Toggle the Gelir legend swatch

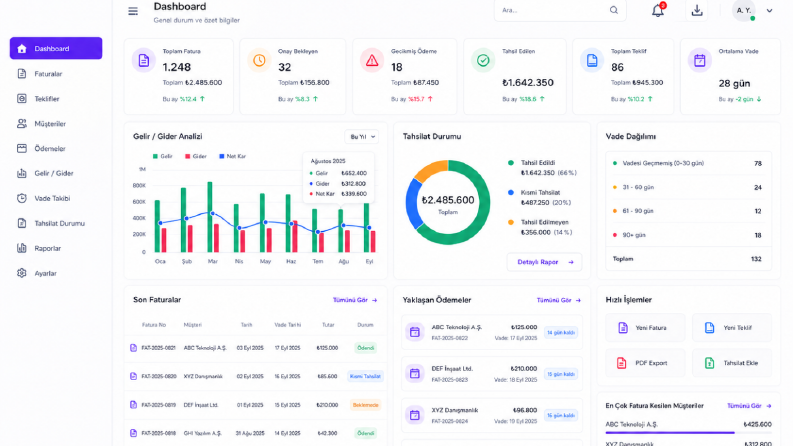pos(155,156)
